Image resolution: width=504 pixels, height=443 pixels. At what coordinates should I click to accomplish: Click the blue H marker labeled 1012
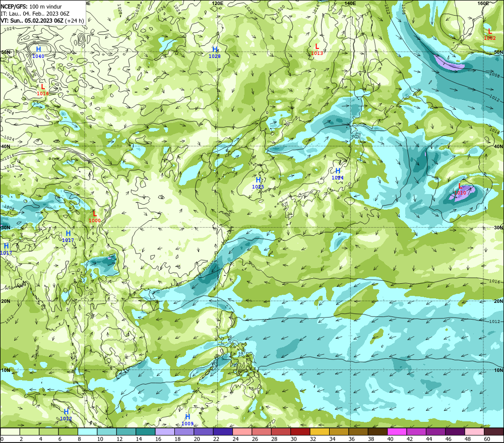(x=66, y=415)
